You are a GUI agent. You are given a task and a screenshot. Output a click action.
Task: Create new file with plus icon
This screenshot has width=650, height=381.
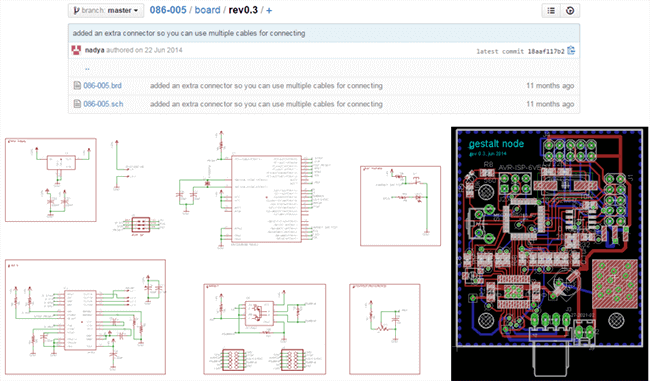(269, 10)
